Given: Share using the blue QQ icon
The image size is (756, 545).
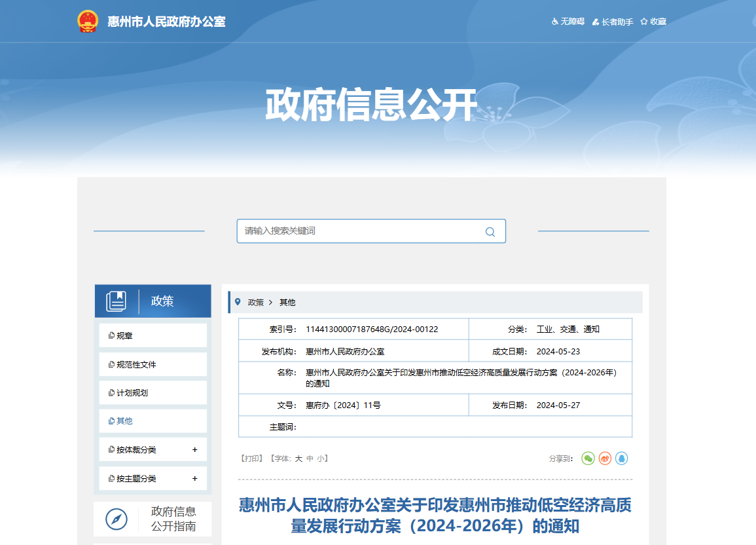Looking at the screenshot, I should click(621, 459).
